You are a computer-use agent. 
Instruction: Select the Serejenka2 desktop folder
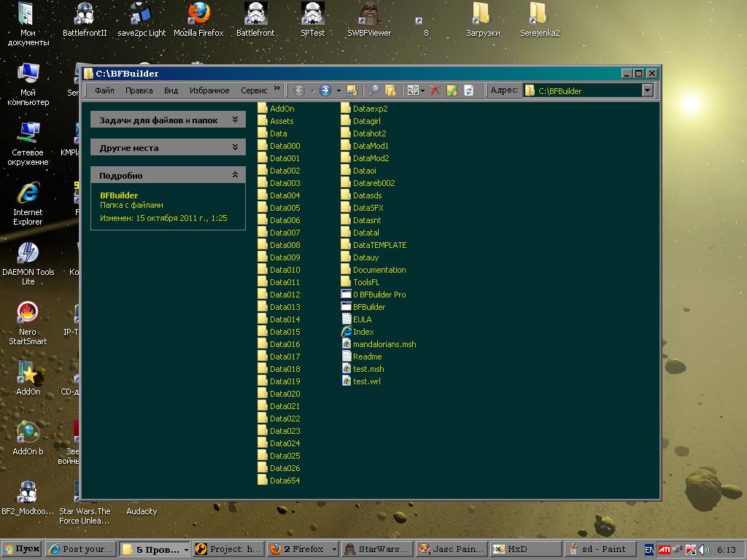[540, 20]
